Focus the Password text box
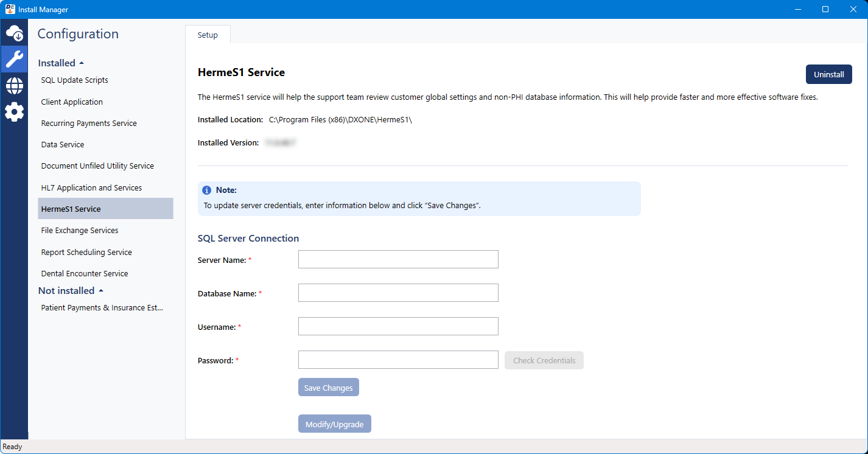Image resolution: width=868 pixels, height=454 pixels. click(398, 360)
